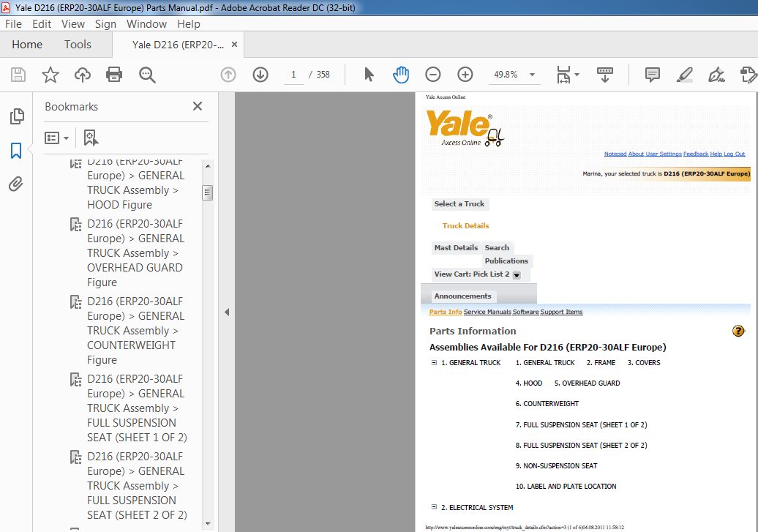
Task: Click the Select a Truck button
Action: (459, 204)
